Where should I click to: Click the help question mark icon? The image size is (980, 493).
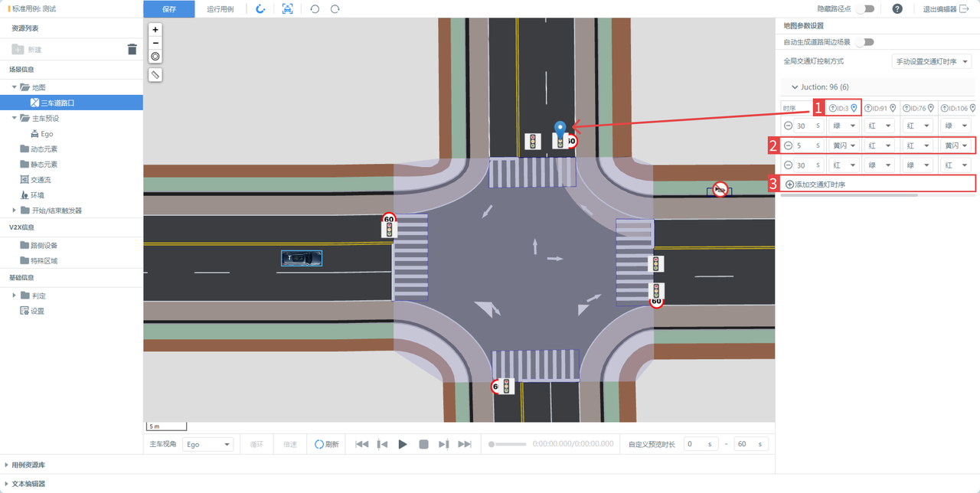(x=897, y=9)
